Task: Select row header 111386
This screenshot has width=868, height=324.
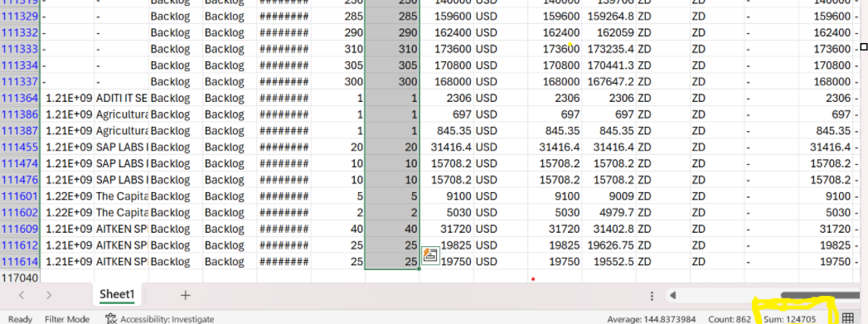Action: click(x=20, y=114)
